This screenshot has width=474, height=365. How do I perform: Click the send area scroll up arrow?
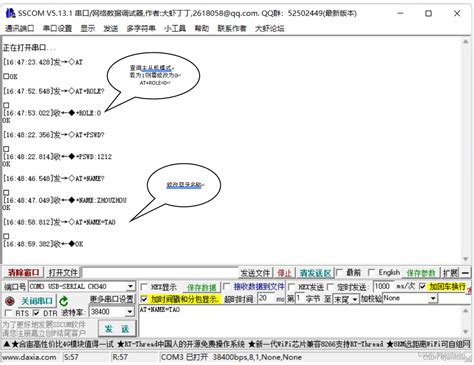point(465,310)
